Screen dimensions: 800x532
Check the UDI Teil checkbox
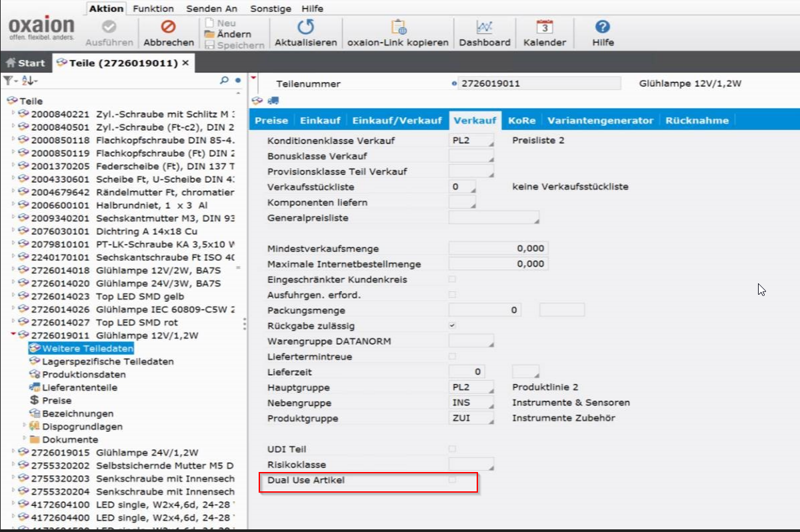pyautogui.click(x=453, y=449)
